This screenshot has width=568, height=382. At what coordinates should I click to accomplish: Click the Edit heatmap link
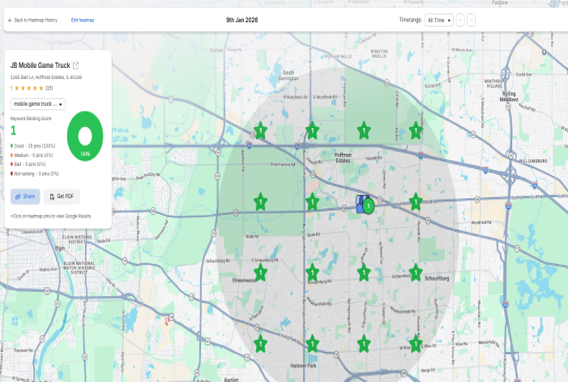point(82,20)
